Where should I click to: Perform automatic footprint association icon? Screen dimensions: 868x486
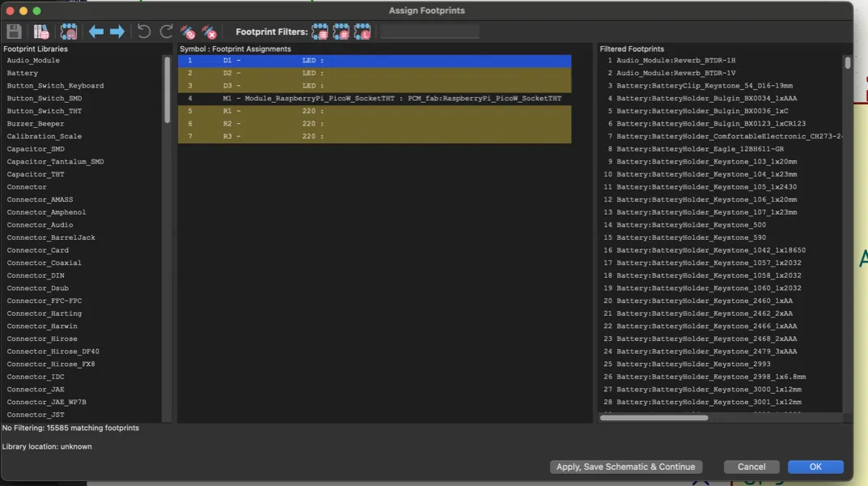(188, 32)
